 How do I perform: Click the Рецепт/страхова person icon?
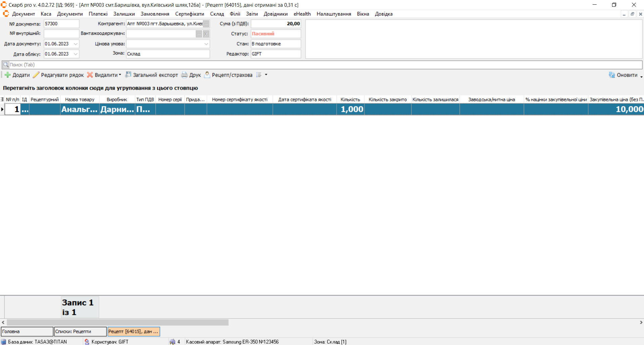point(207,75)
